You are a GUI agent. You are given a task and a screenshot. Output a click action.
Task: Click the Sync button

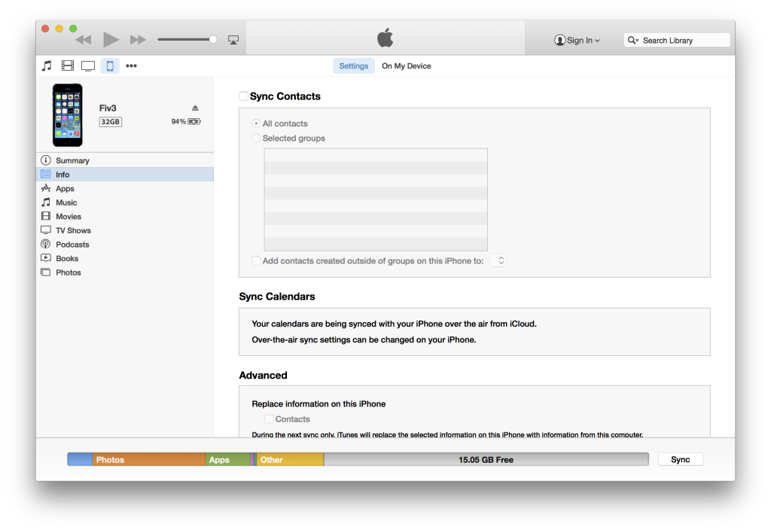[681, 459]
